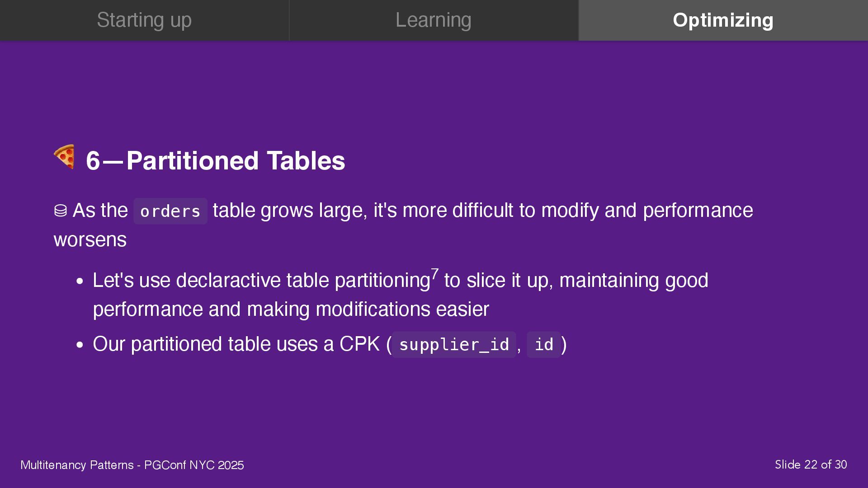Select the Optimizing section tab
The image size is (868, 488).
(723, 20)
